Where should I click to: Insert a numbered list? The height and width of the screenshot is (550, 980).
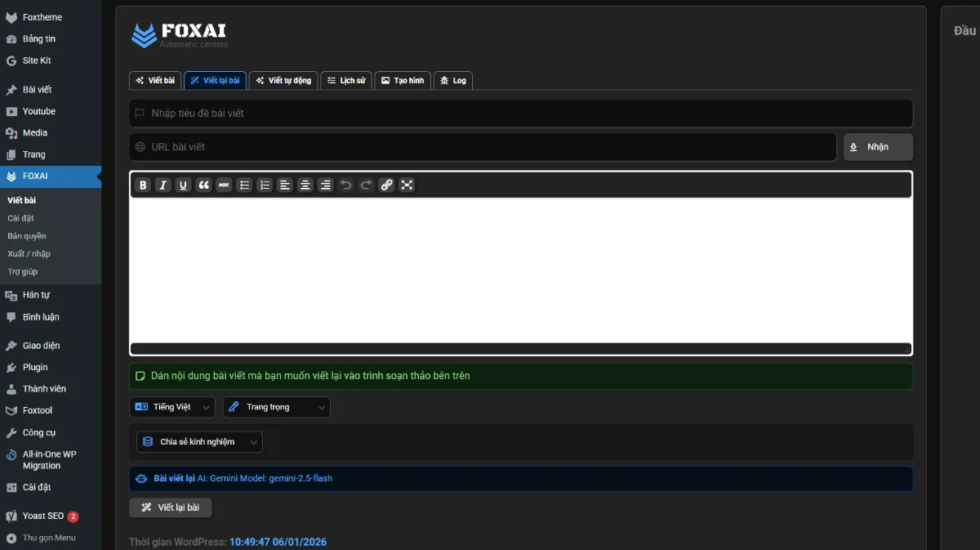265,185
